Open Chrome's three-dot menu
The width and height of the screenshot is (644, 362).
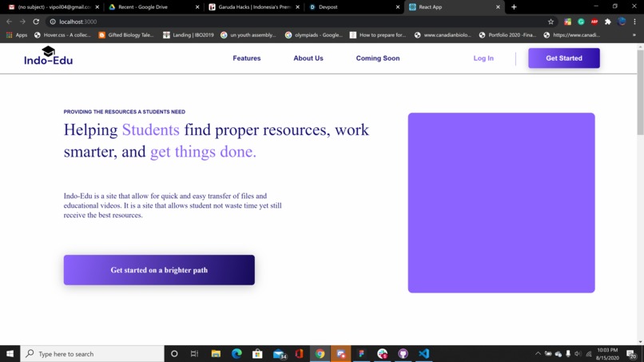point(634,22)
